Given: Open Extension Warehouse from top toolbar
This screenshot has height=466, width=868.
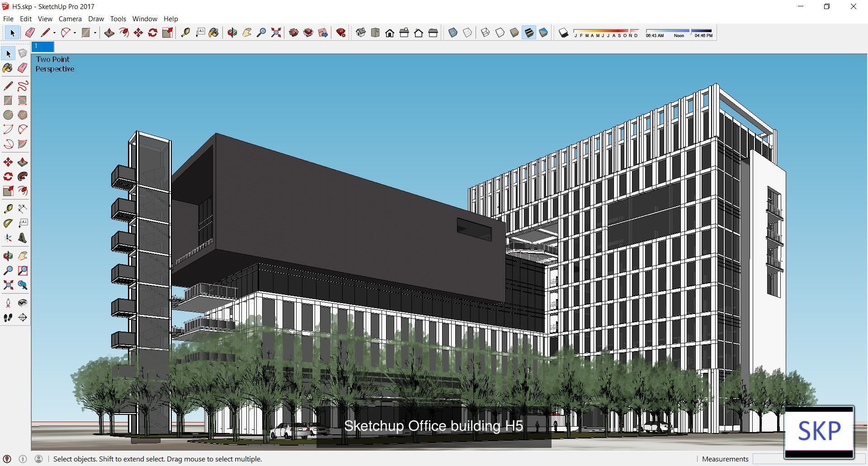Looking at the screenshot, I should point(308,33).
